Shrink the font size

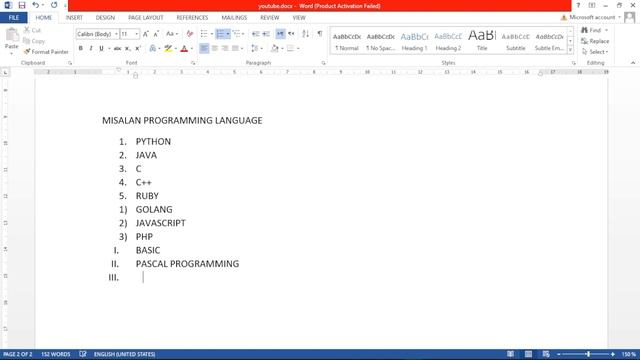[156, 34]
